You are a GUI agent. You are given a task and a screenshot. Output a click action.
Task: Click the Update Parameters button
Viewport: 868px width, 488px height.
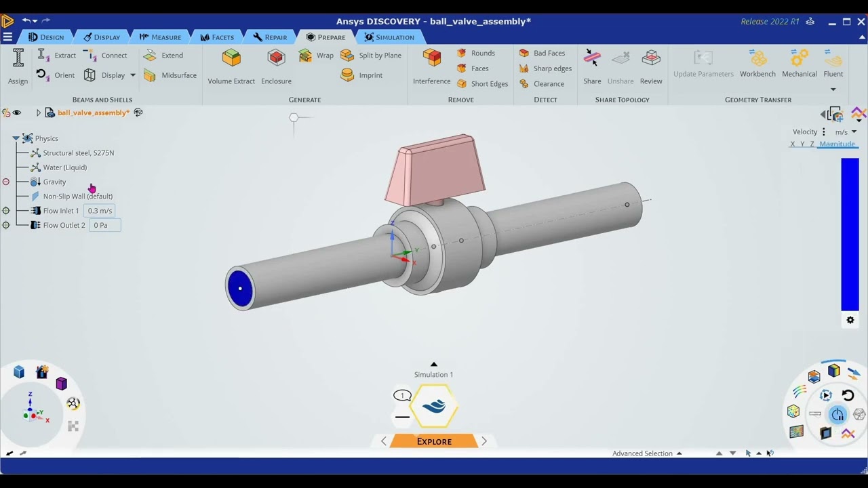(x=703, y=63)
